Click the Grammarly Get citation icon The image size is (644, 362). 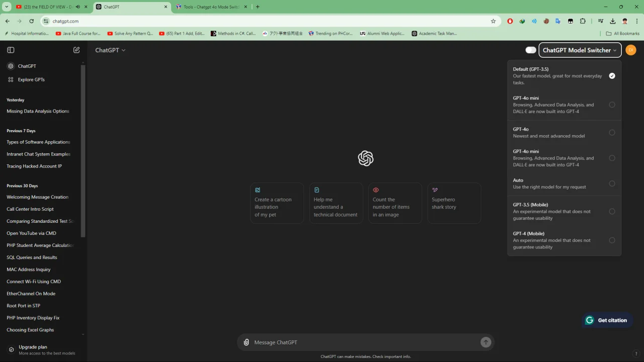(x=589, y=320)
